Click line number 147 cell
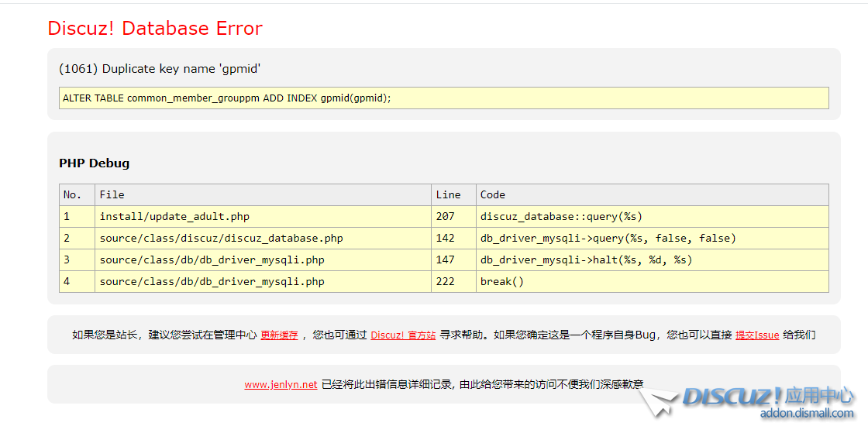The width and height of the screenshot is (868, 433). [454, 260]
